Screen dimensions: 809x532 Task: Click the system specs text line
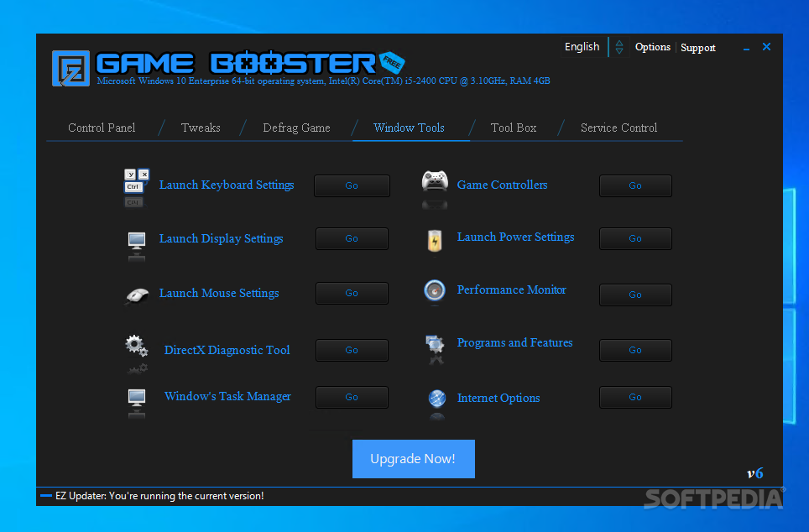[x=323, y=81]
